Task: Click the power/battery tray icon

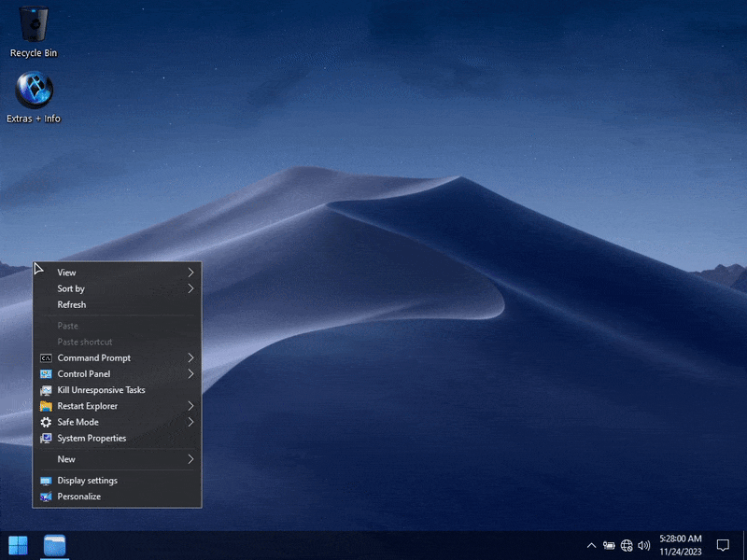Action: [x=609, y=546]
